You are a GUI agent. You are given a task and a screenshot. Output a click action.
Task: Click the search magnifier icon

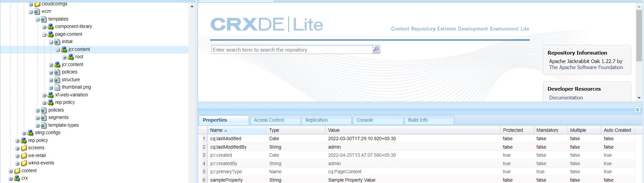[x=376, y=50]
